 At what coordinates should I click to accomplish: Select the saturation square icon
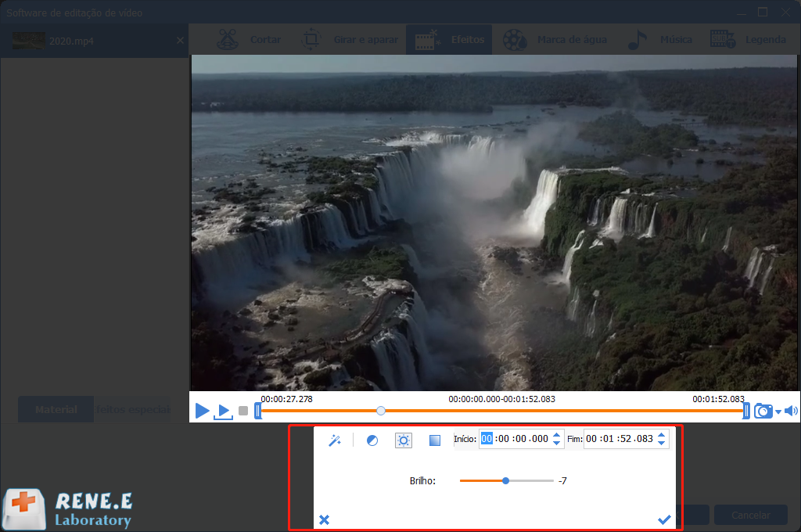(x=435, y=440)
